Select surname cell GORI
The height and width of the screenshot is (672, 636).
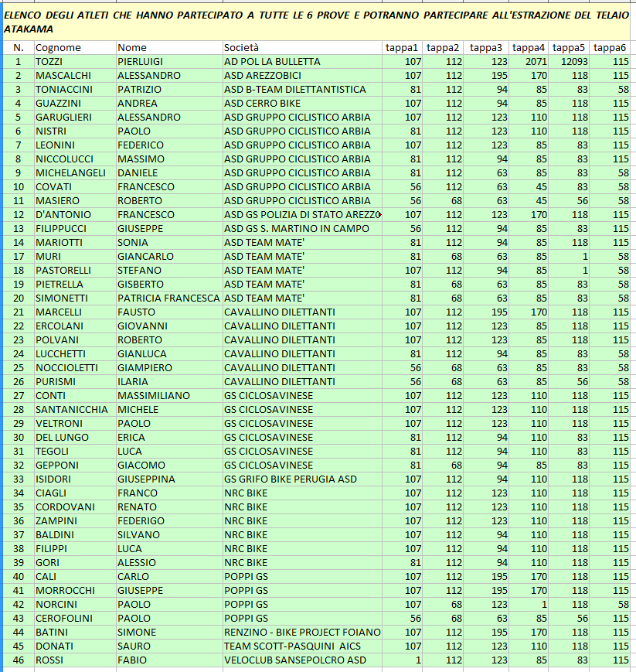point(75,563)
